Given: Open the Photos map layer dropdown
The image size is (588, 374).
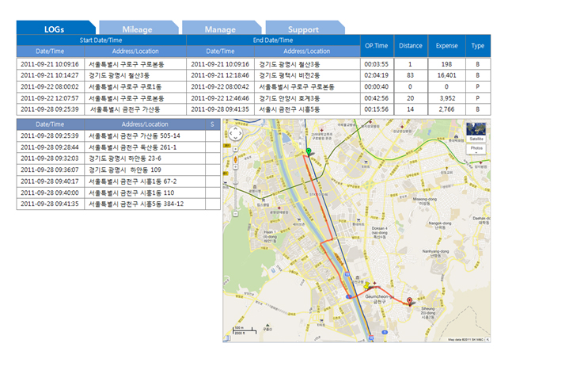Looking at the screenshot, I should pos(476,148).
